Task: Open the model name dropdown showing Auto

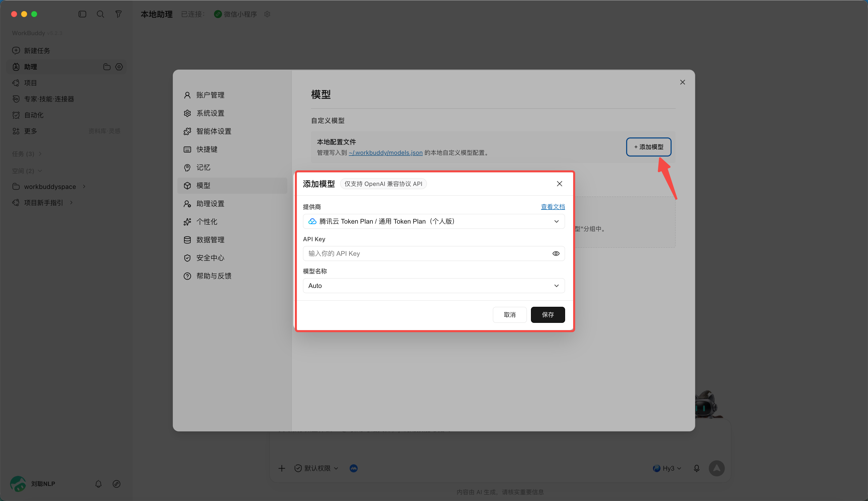Action: tap(434, 286)
